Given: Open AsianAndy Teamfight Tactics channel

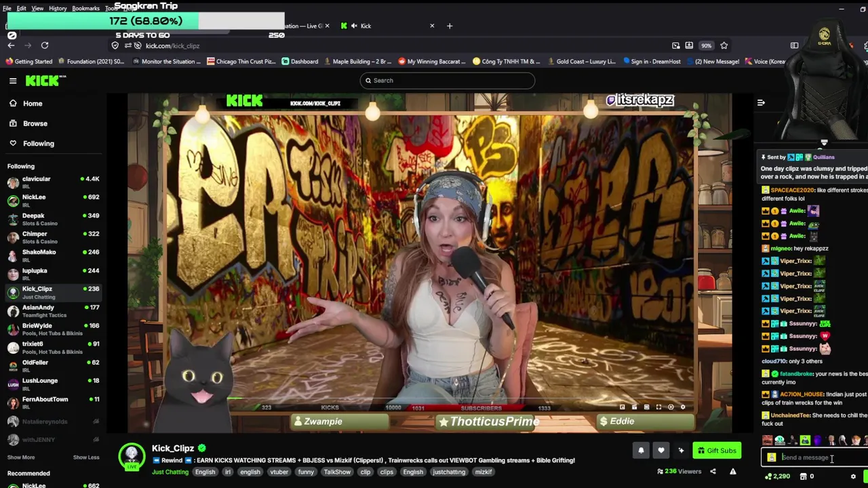Looking at the screenshot, I should pos(53,311).
